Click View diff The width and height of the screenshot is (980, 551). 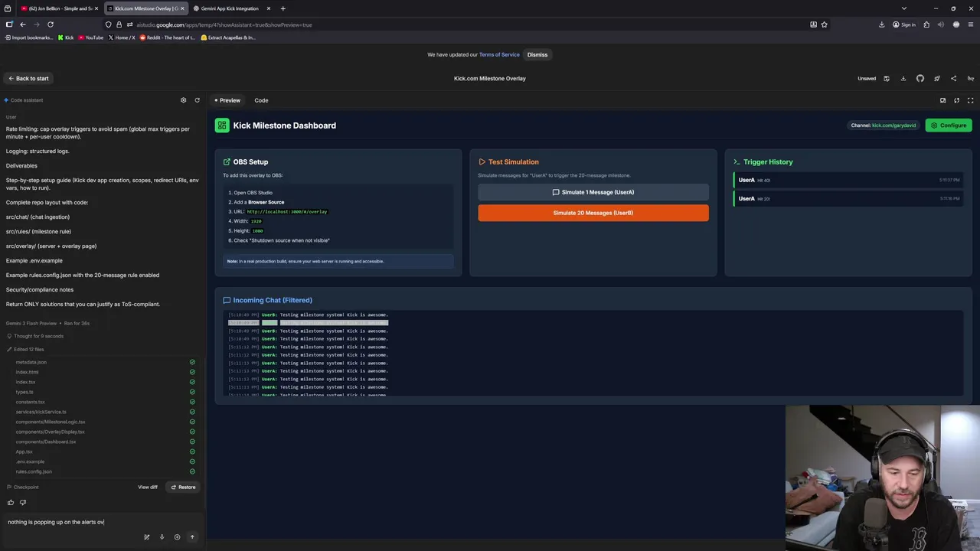point(148,487)
